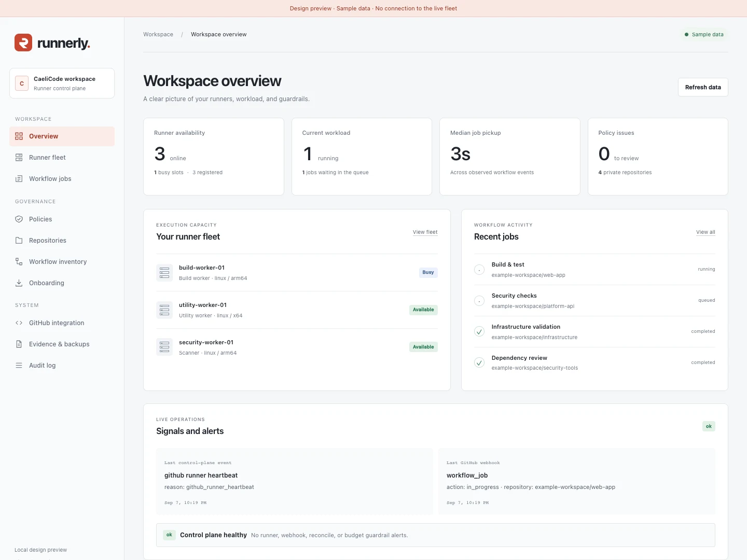Open Workflow jobs in sidebar
Viewport: 747px width, 560px height.
[x=62, y=179]
